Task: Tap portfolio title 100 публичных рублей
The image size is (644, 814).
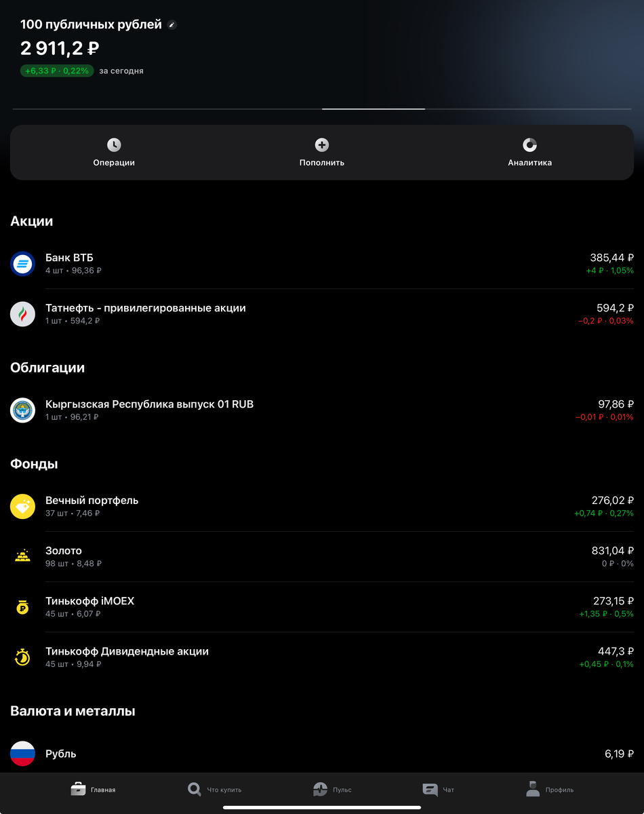Action: pos(91,24)
